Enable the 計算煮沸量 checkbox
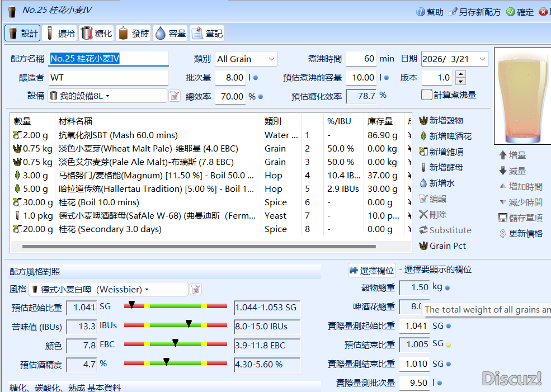551x392 pixels. click(427, 95)
